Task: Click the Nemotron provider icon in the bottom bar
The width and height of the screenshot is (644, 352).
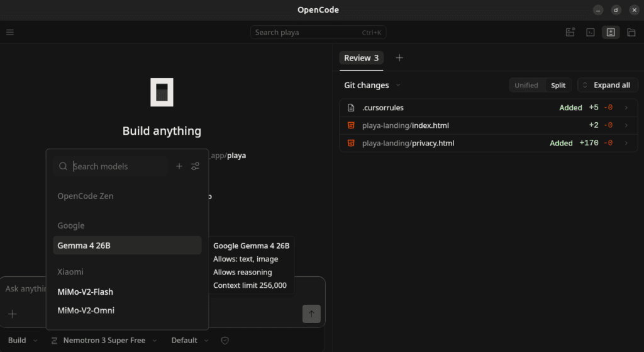Action: click(x=54, y=341)
